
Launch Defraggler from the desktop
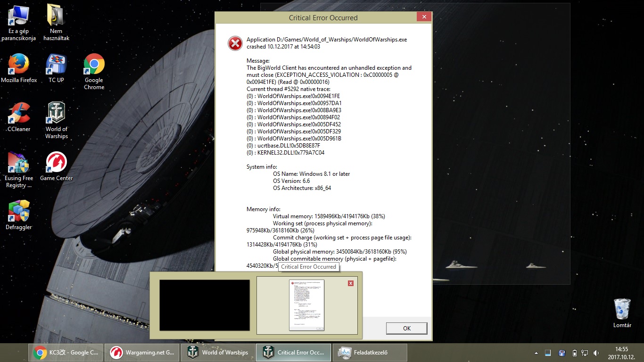[19, 215]
